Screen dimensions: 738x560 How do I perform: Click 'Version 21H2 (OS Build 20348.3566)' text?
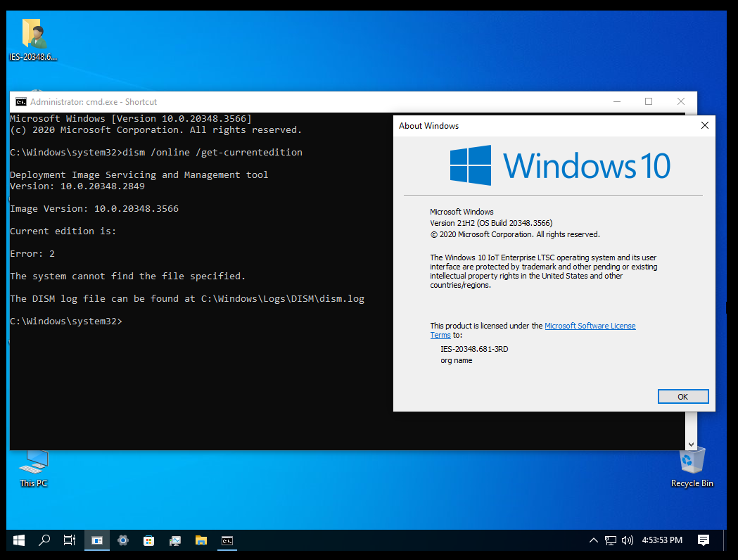click(491, 223)
